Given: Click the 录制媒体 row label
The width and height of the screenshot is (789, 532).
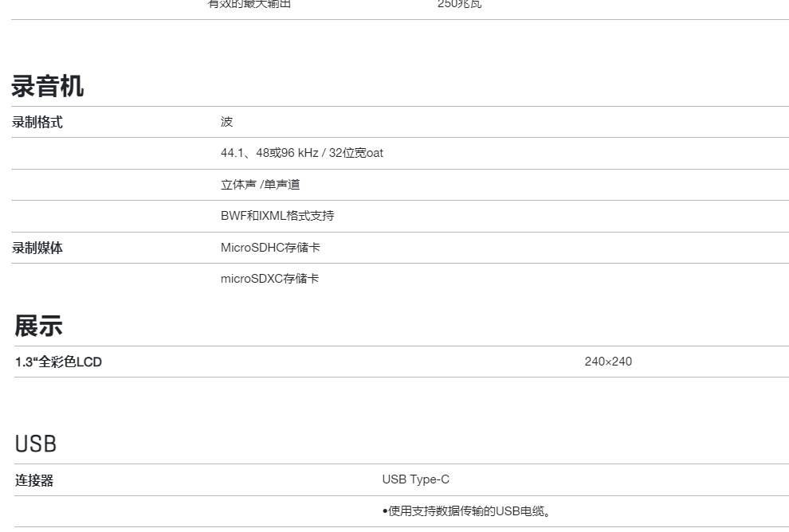Looking at the screenshot, I should pos(37,248).
